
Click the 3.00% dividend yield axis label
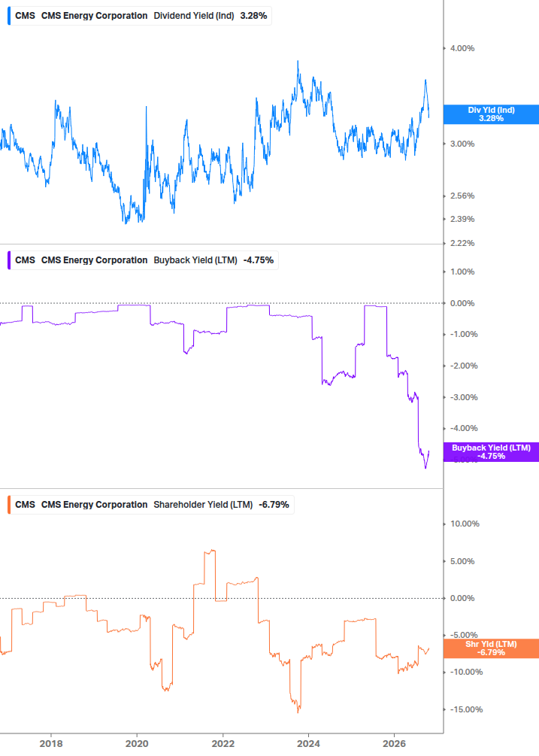(x=462, y=144)
